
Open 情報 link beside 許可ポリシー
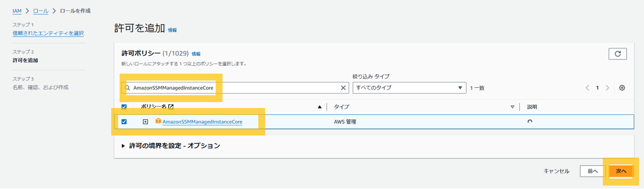[196, 54]
